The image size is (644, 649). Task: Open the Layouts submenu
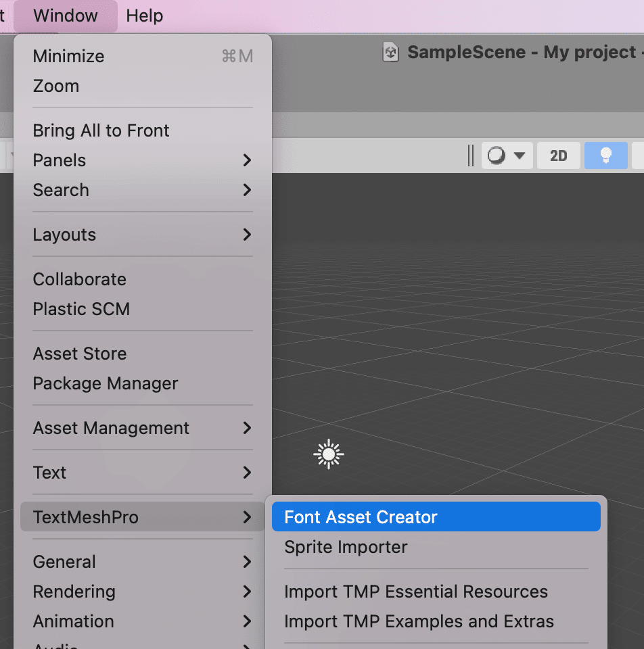143,235
